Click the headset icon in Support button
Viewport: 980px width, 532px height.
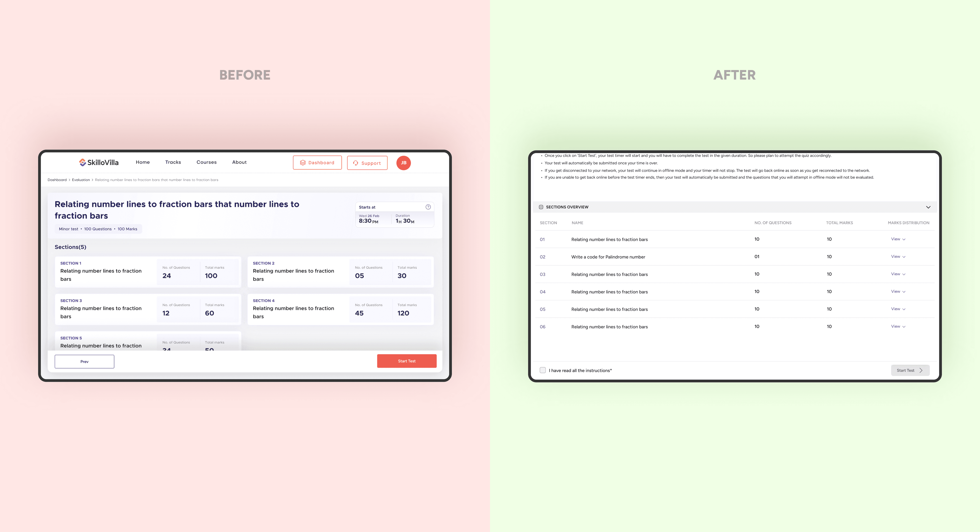click(355, 163)
